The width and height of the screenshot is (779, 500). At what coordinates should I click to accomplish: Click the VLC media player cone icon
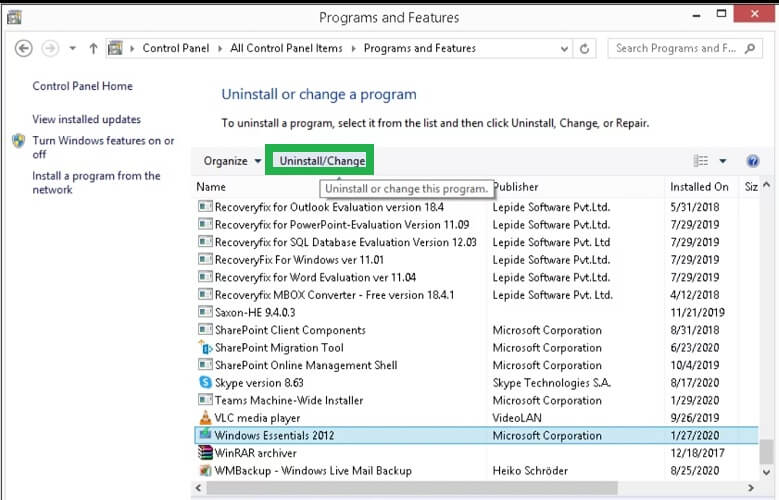205,417
